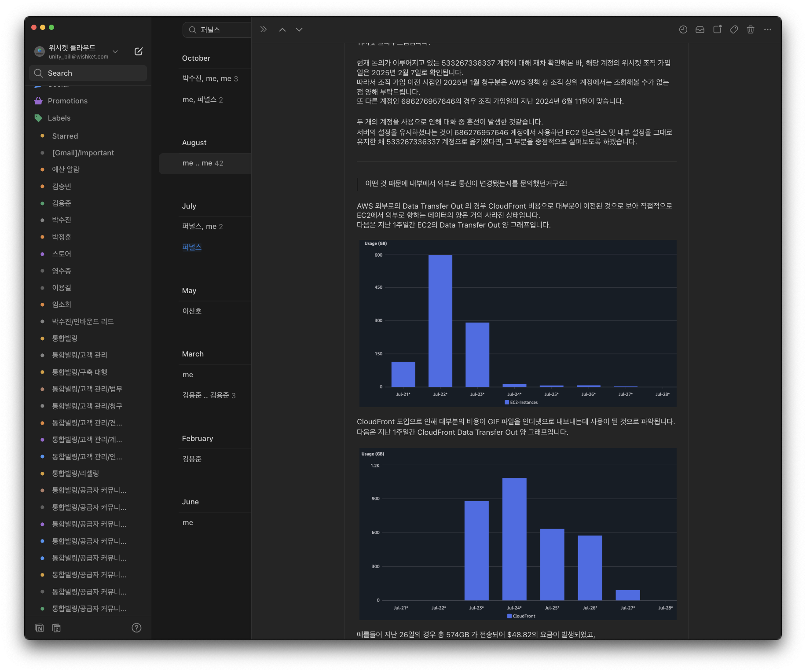Open the Notion app icon at bottom-left

tap(40, 628)
